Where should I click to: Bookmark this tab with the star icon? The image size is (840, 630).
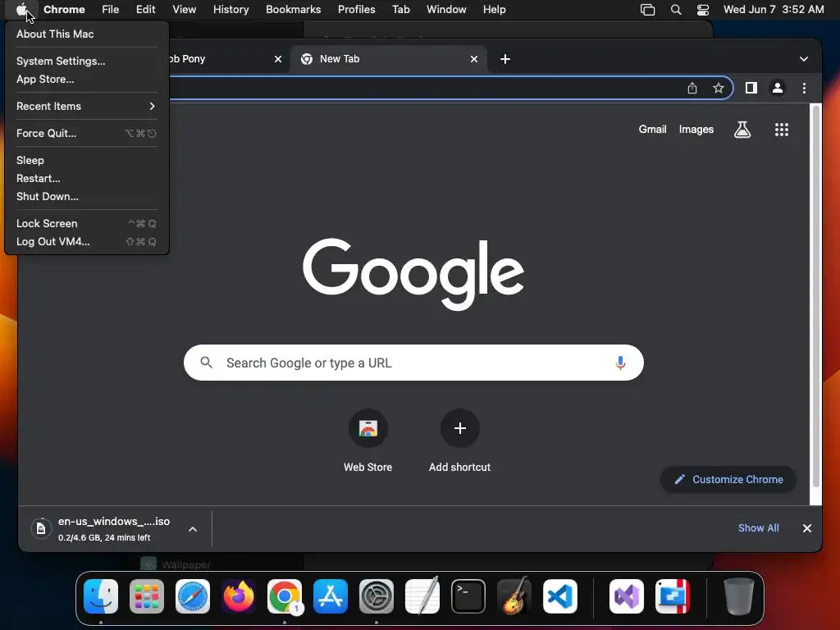click(x=719, y=89)
